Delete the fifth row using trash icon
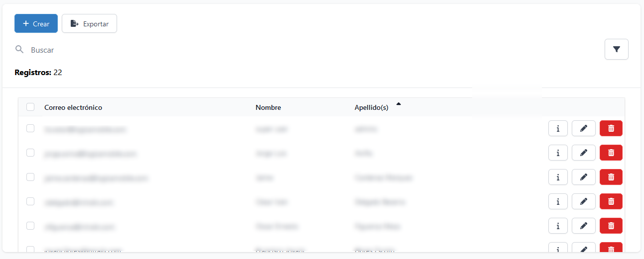 (x=611, y=226)
